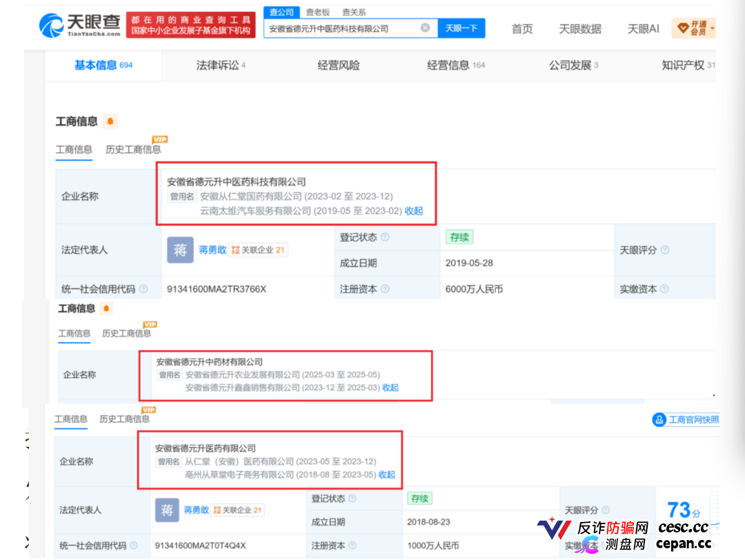This screenshot has height=560, width=745.
Task: Click company name 安徽省德元升中药材有限公司
Action: [x=210, y=361]
